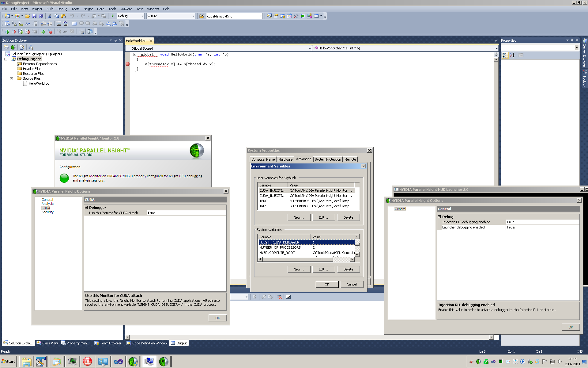Click Alphabetical sort icon in Properties panel
Image resolution: width=588 pixels, height=368 pixels.
click(512, 55)
